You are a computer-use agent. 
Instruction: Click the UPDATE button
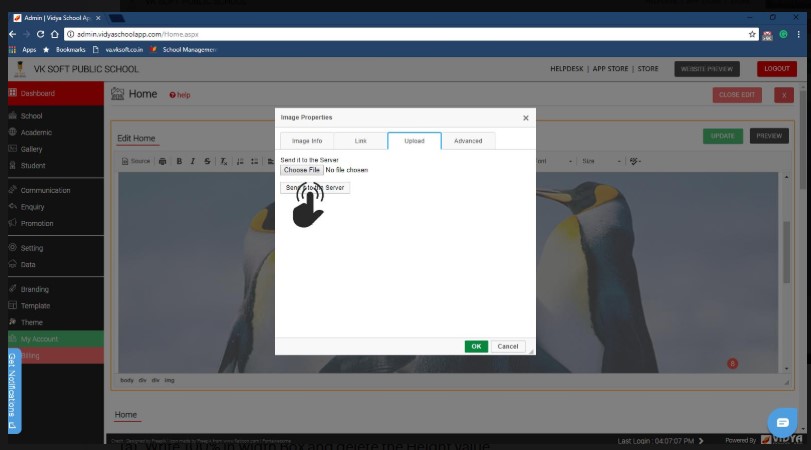coord(723,136)
